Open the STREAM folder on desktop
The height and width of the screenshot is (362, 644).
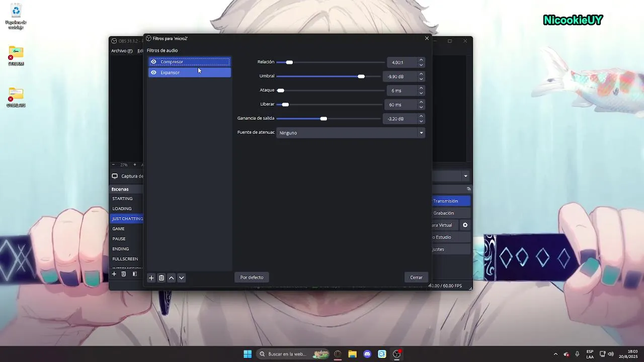pos(16,56)
